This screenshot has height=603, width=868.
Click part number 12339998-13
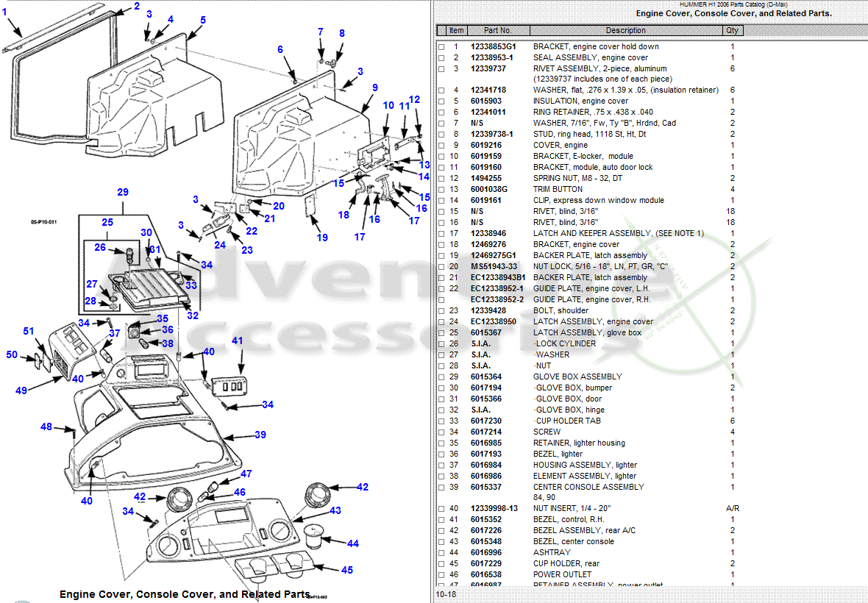pyautogui.click(x=494, y=508)
